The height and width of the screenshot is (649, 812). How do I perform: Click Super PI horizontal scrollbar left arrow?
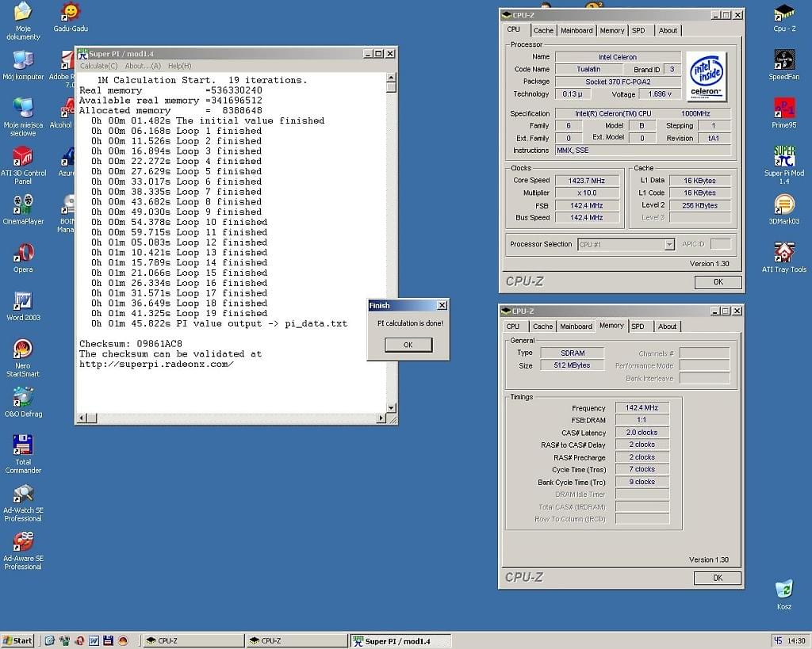82,418
